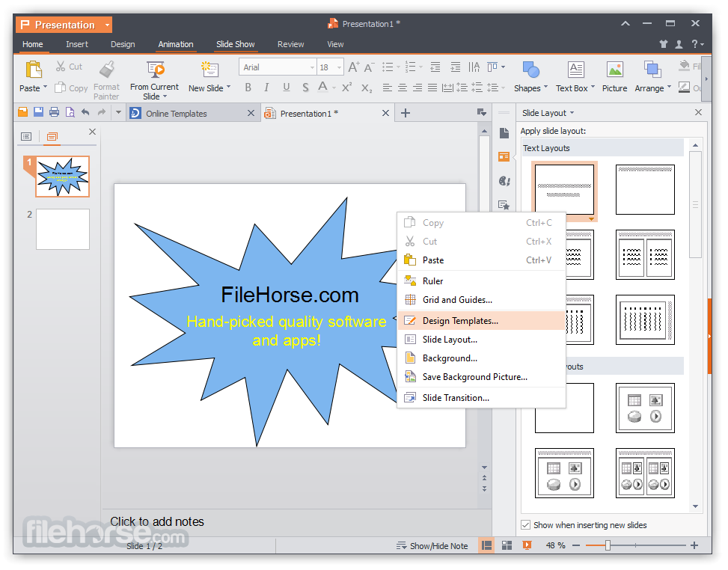Toggle italic formatting
The image size is (728, 570).
click(x=267, y=87)
